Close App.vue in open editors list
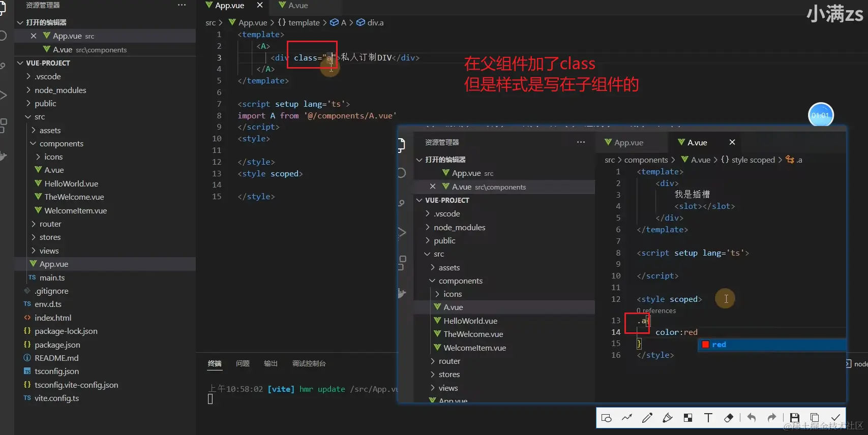 tap(34, 36)
